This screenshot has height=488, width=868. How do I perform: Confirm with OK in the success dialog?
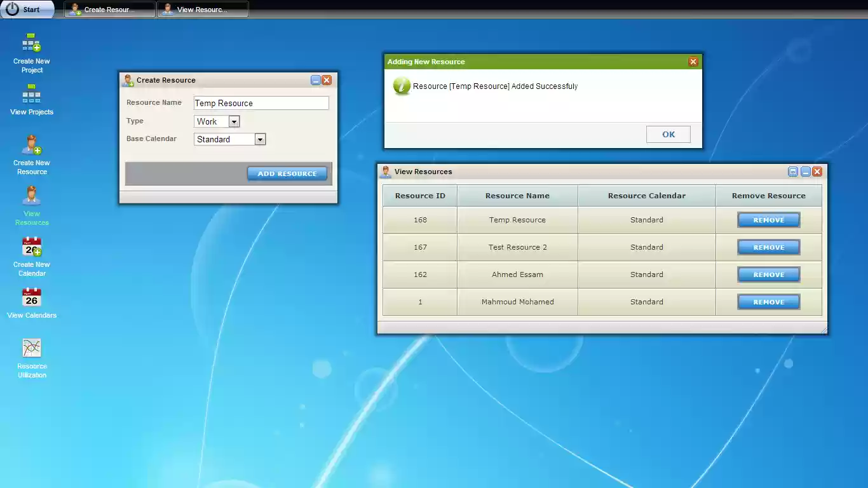pos(668,134)
